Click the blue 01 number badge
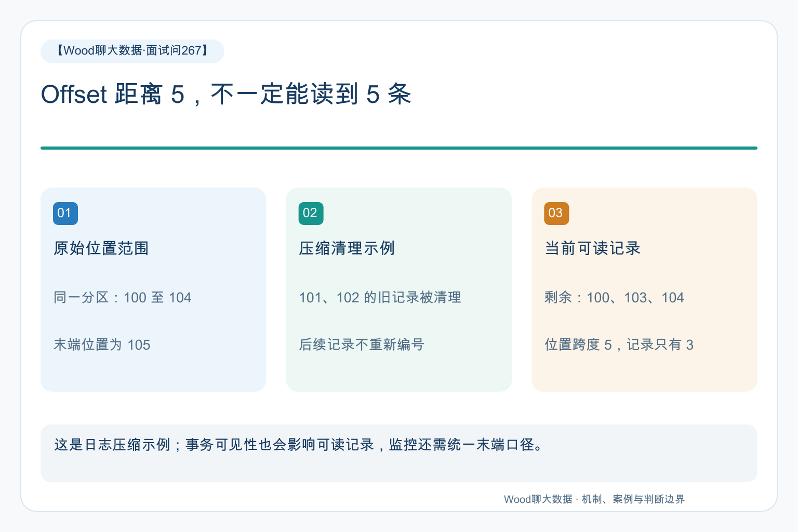The image size is (798, 532). (x=65, y=214)
